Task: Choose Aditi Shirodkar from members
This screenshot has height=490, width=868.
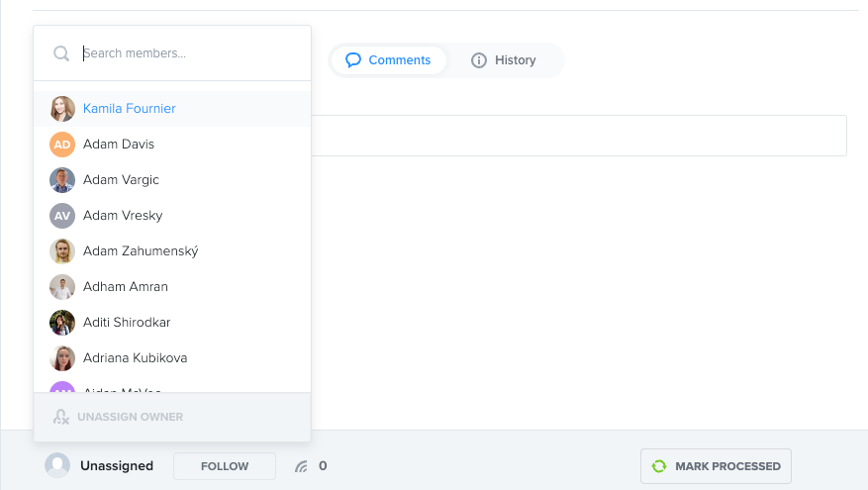Action: point(172,323)
